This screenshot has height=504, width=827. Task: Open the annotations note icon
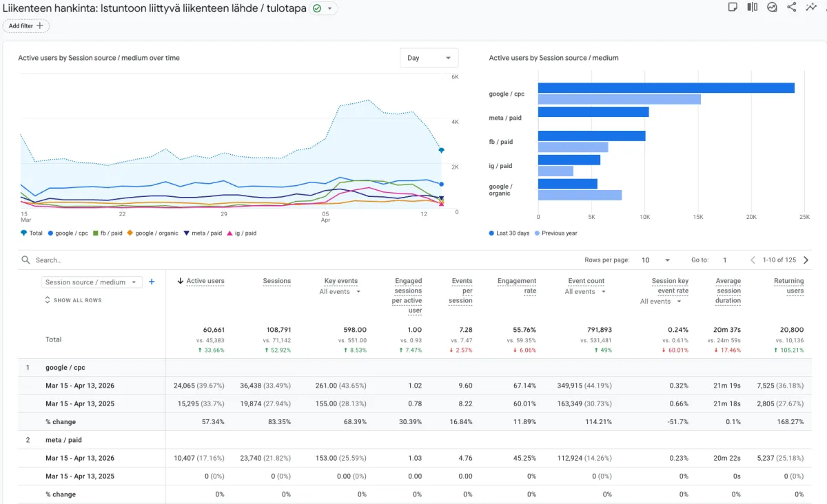click(733, 8)
